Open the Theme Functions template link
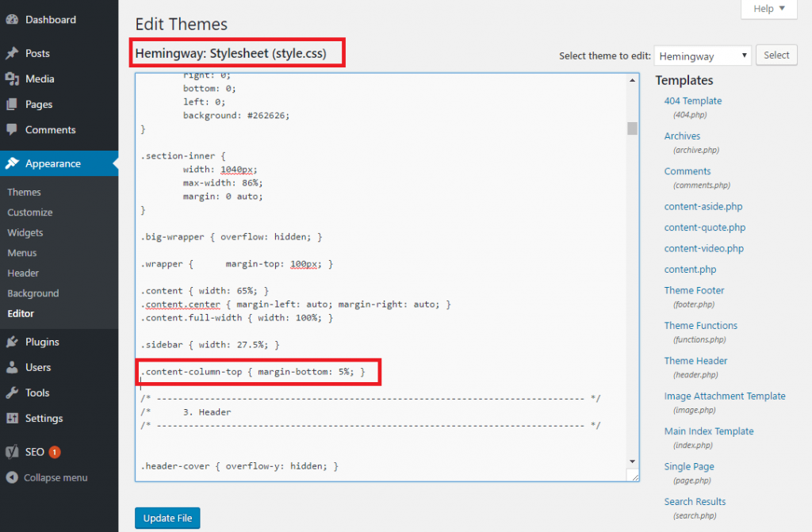The height and width of the screenshot is (532, 812). pos(700,325)
